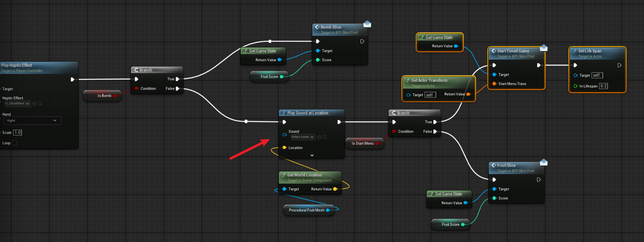Click the In Lifespan value field 0.2
This screenshot has width=644, height=242.
[603, 86]
